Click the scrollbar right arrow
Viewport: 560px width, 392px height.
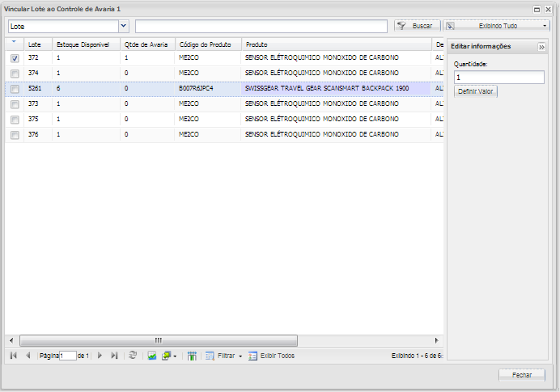point(436,340)
